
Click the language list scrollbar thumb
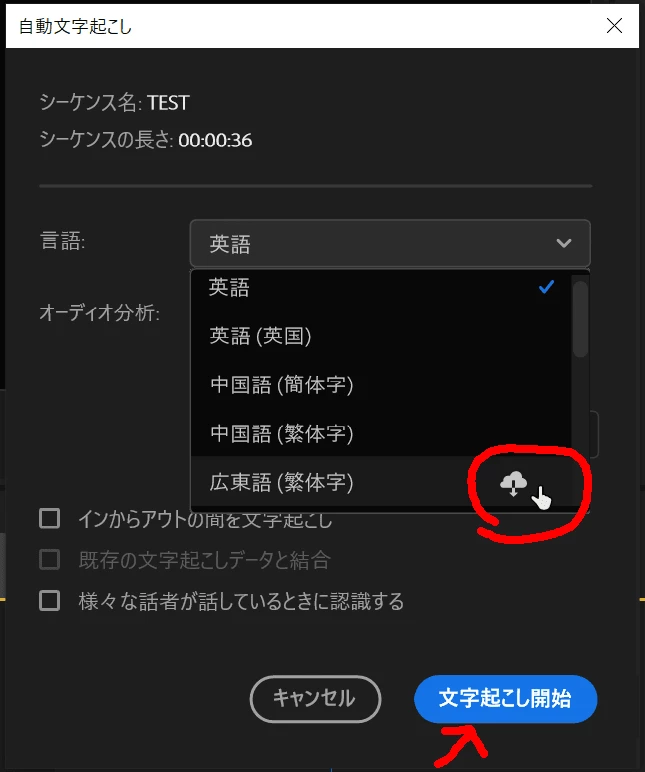(581, 319)
